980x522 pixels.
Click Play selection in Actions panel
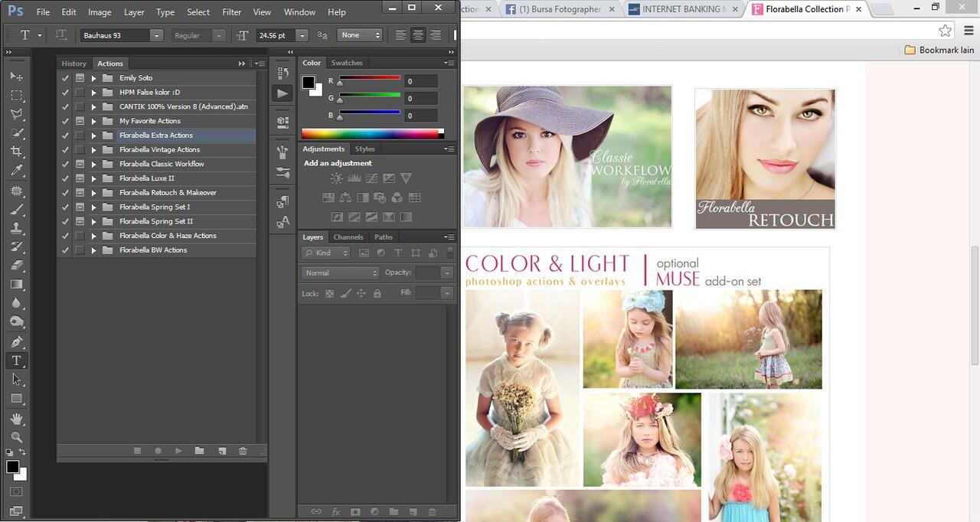[178, 451]
